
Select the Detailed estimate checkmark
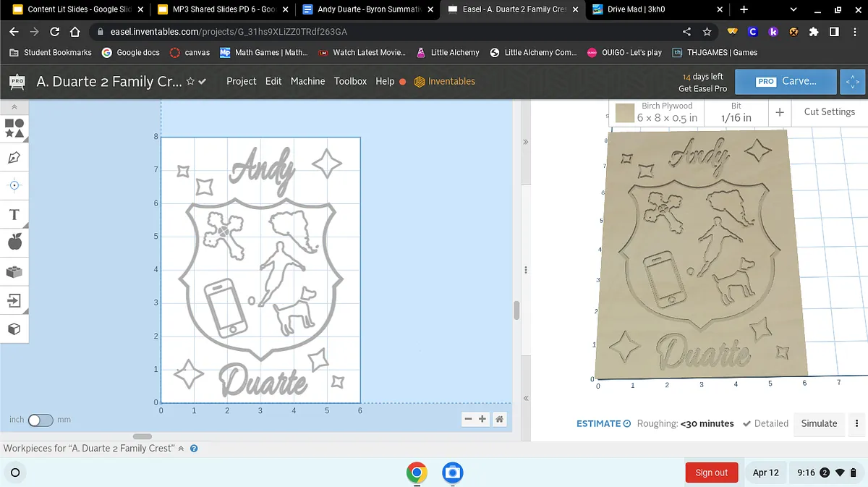(747, 423)
